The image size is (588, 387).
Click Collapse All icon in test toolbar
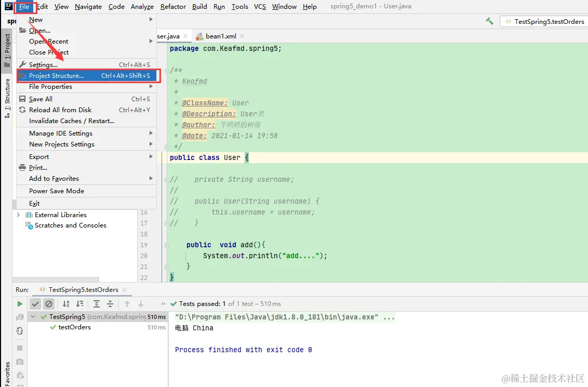(110, 304)
